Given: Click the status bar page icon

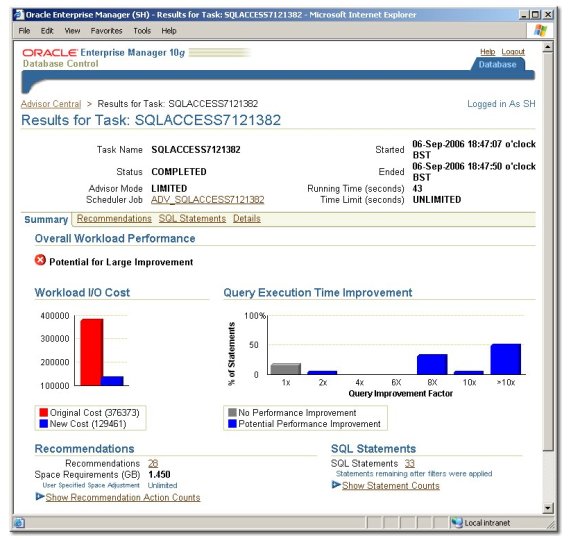Looking at the screenshot, I should coord(19,523).
